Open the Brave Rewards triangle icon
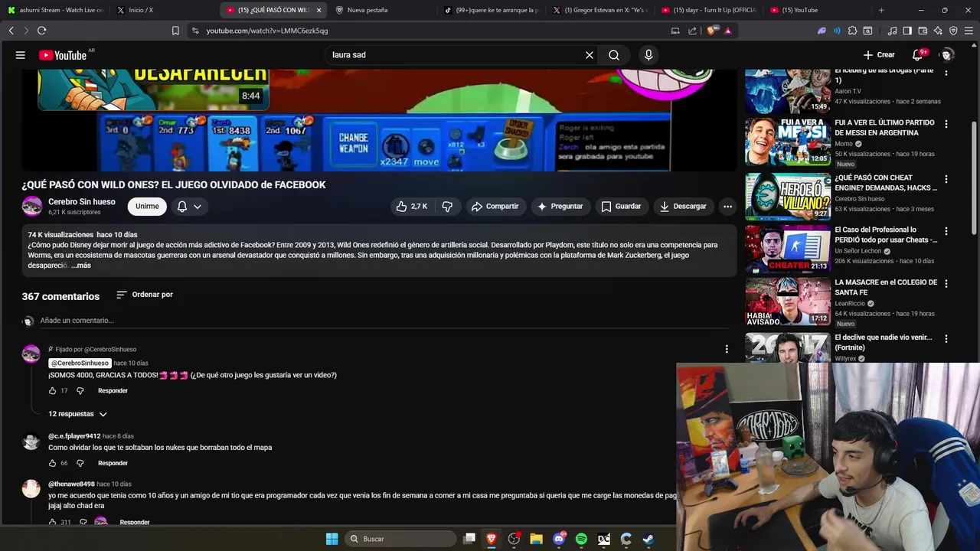 pos(727,31)
